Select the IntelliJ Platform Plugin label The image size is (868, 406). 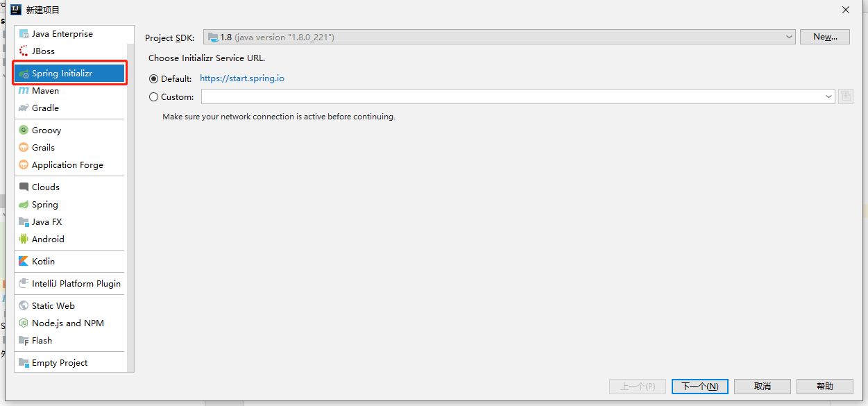[x=76, y=283]
